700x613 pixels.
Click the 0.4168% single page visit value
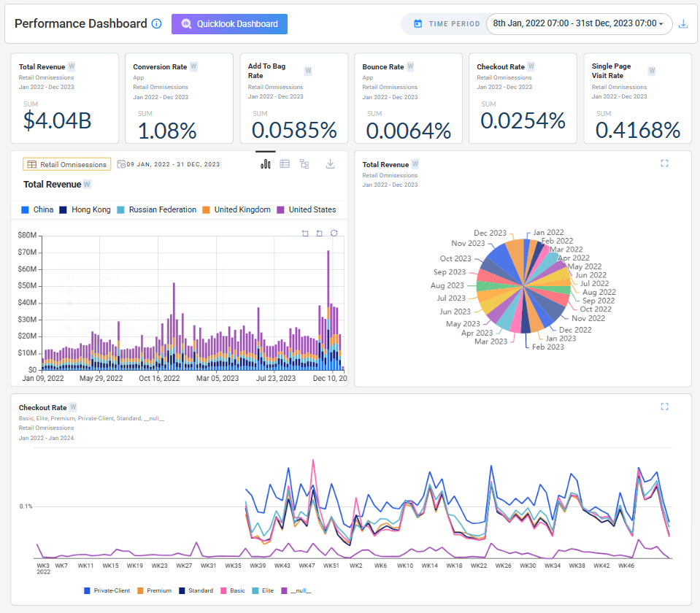(638, 131)
